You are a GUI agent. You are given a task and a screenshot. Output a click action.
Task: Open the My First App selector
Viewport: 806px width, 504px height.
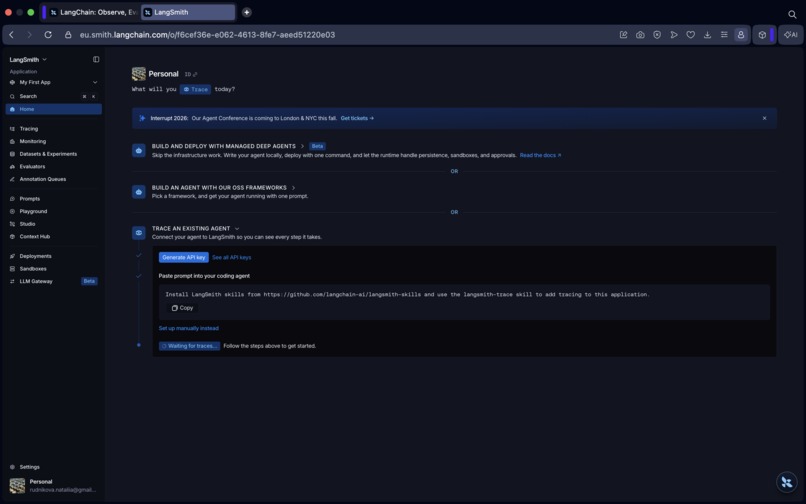pyautogui.click(x=53, y=82)
